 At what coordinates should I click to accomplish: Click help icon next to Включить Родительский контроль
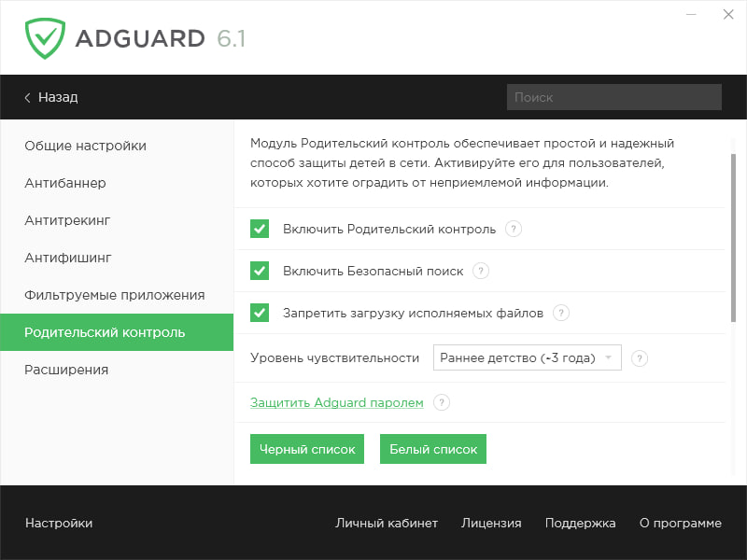[x=513, y=229]
